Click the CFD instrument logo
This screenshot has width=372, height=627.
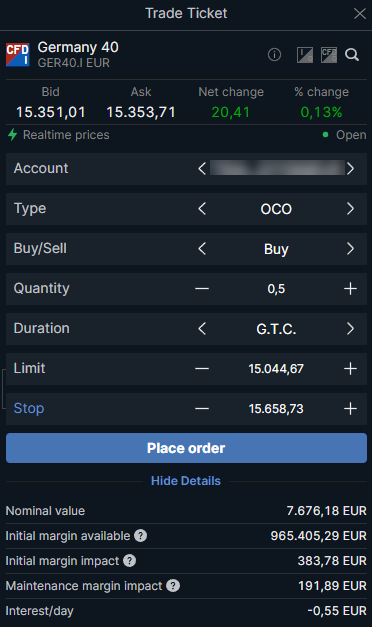tap(18, 54)
